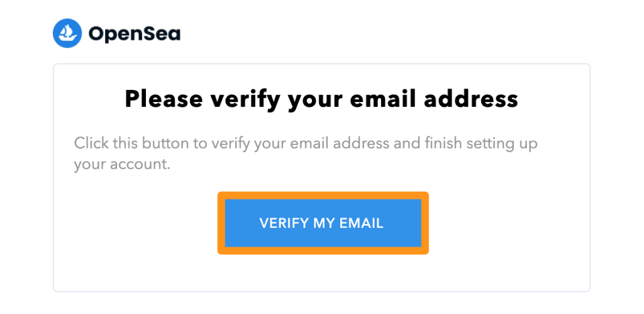644x314 pixels.
Task: Click the VERIFY MY EMAIL button
Action: point(323,223)
